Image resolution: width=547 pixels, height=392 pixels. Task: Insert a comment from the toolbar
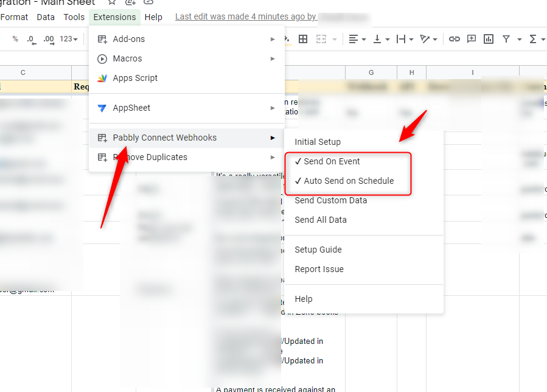click(x=472, y=39)
